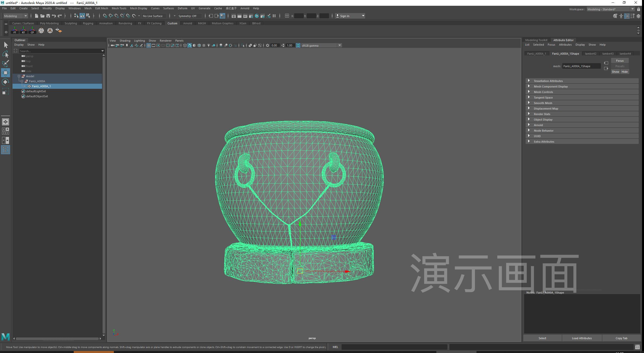Undo the last action via toolbar arrow
644x353 pixels.
[54, 16]
